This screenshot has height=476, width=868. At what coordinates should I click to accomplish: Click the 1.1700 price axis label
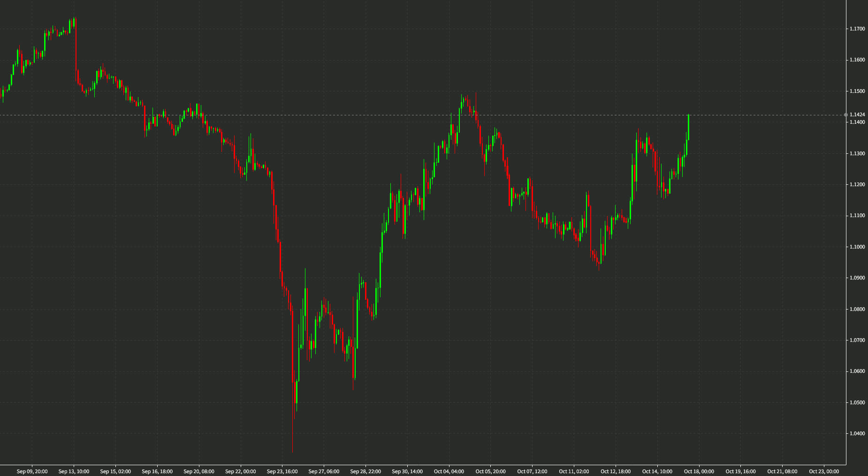coord(857,29)
